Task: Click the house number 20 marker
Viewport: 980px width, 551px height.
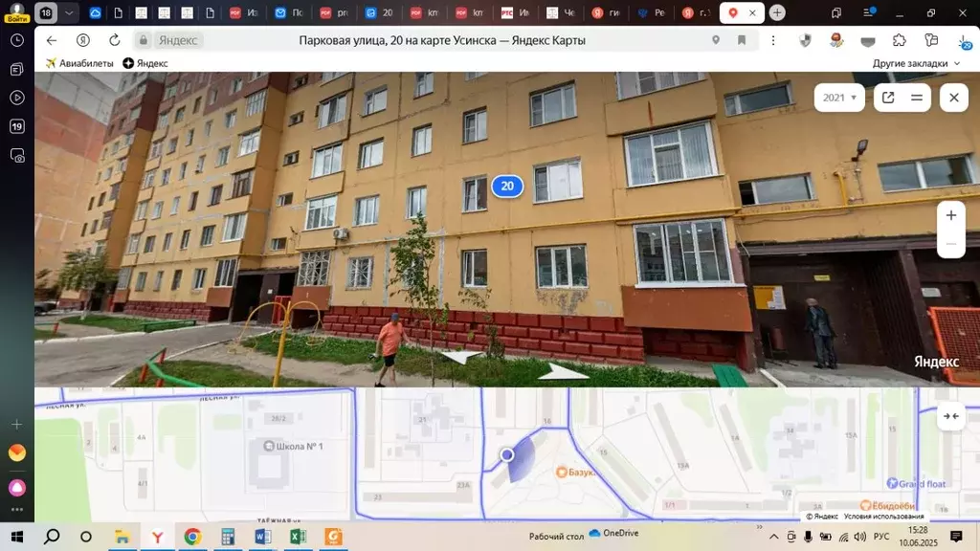Action: (507, 186)
